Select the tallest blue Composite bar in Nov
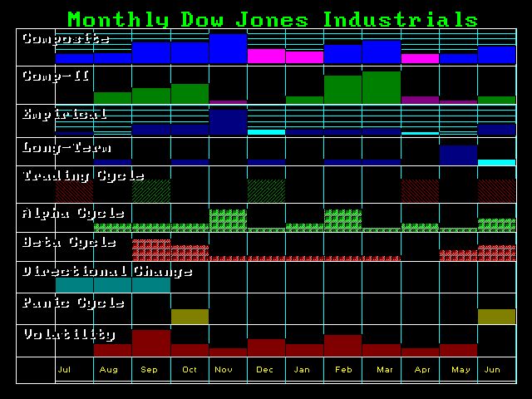Image resolution: width=532 pixels, height=399 pixels. click(228, 48)
